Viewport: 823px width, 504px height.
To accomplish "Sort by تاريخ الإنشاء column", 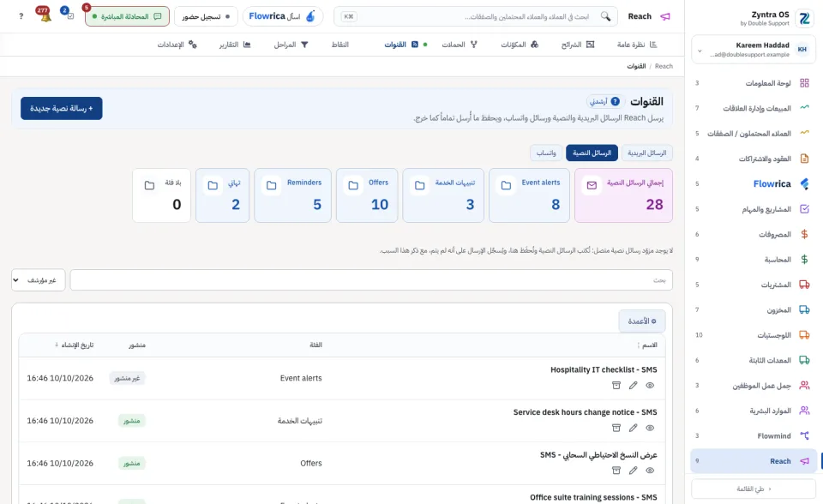I will 74,345.
